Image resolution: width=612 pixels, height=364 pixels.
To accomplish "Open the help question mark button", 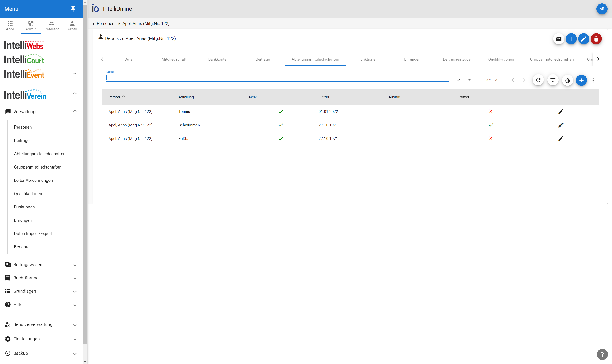I will pos(602,354).
